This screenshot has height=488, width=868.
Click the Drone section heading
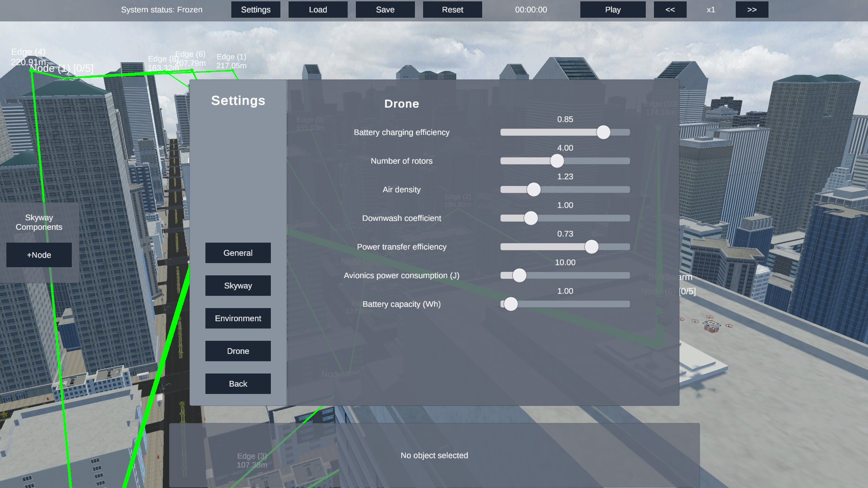point(401,104)
